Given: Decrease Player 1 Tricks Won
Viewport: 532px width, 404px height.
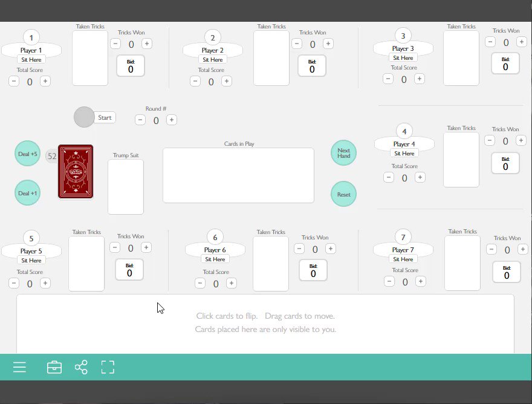Looking at the screenshot, I should tap(115, 44).
